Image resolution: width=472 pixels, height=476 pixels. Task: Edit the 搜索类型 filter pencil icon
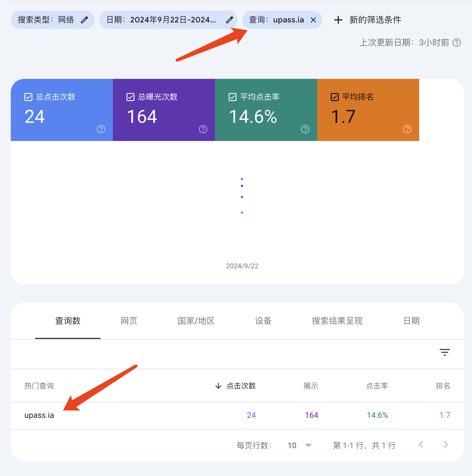point(84,20)
